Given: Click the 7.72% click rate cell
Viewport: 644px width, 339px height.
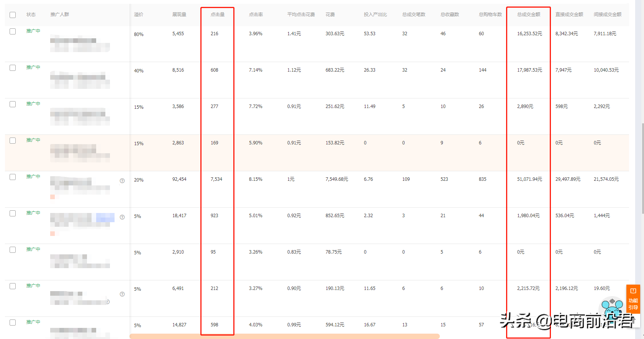Looking at the screenshot, I should click(x=256, y=106).
